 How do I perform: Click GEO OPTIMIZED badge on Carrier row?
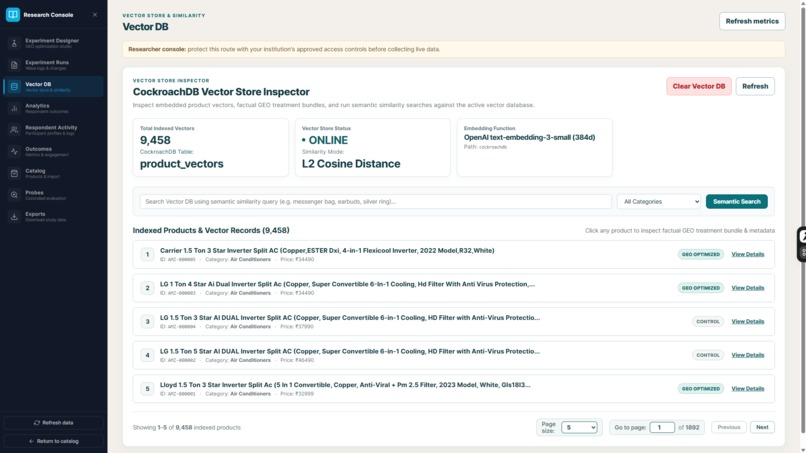point(701,254)
